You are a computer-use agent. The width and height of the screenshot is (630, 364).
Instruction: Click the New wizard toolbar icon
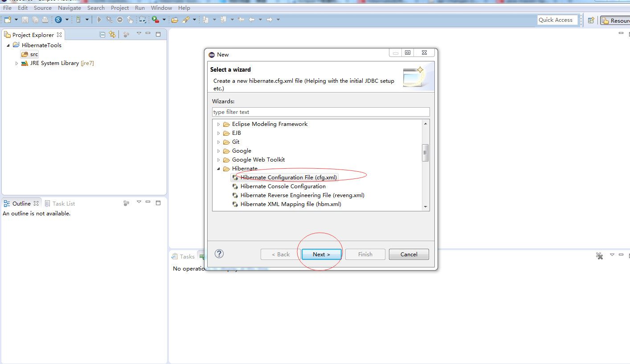pyautogui.click(x=8, y=20)
